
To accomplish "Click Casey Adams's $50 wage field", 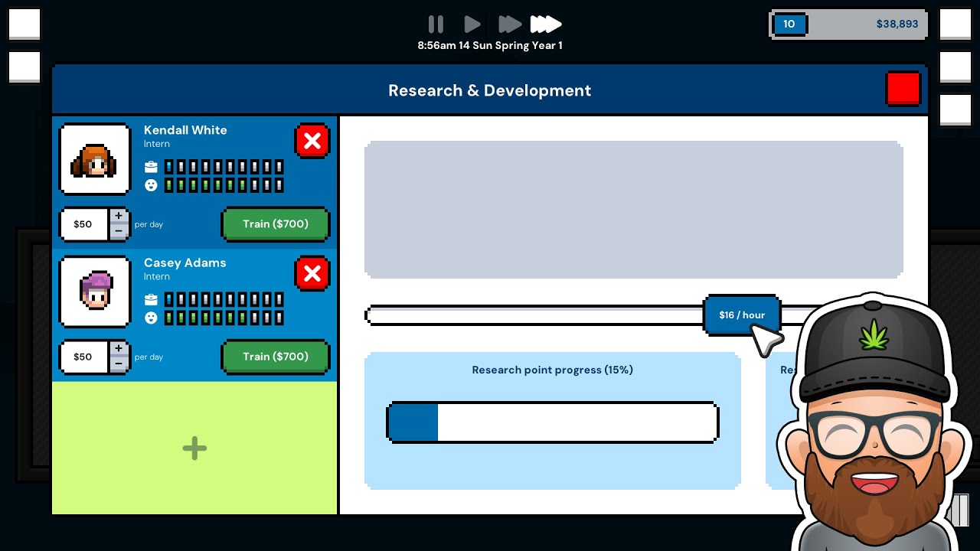I will 83,357.
